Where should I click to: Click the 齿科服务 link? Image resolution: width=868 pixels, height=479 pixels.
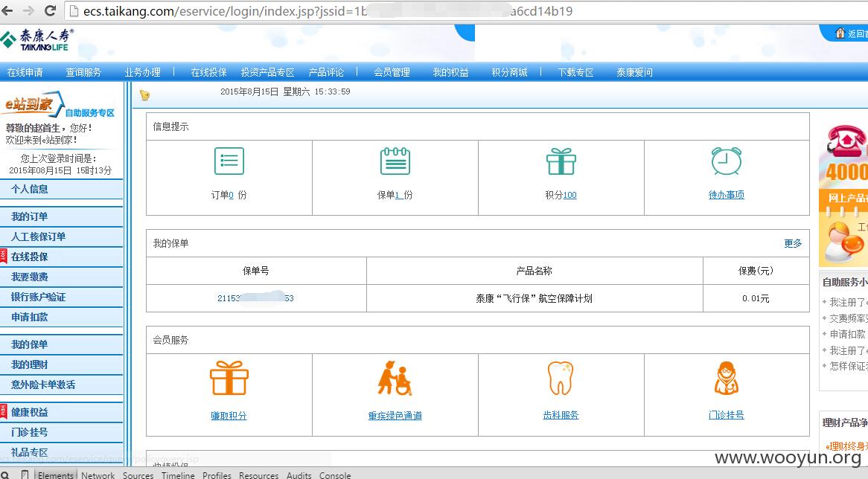pyautogui.click(x=561, y=415)
